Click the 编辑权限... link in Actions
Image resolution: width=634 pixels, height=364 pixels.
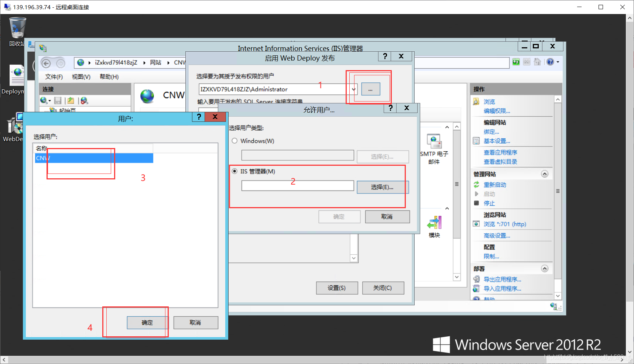coord(497,111)
